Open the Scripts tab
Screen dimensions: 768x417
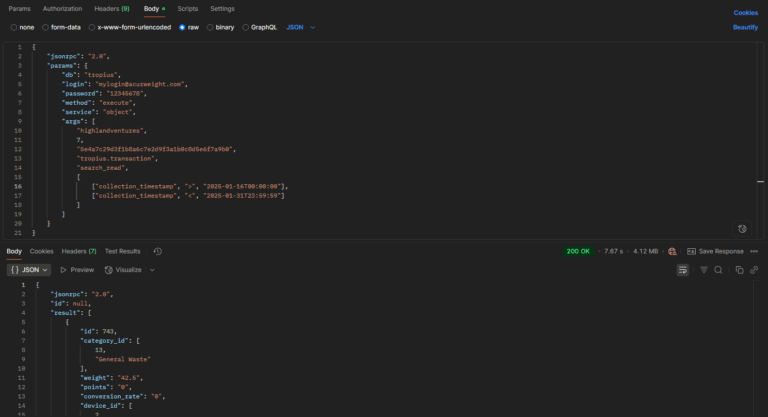(x=188, y=9)
